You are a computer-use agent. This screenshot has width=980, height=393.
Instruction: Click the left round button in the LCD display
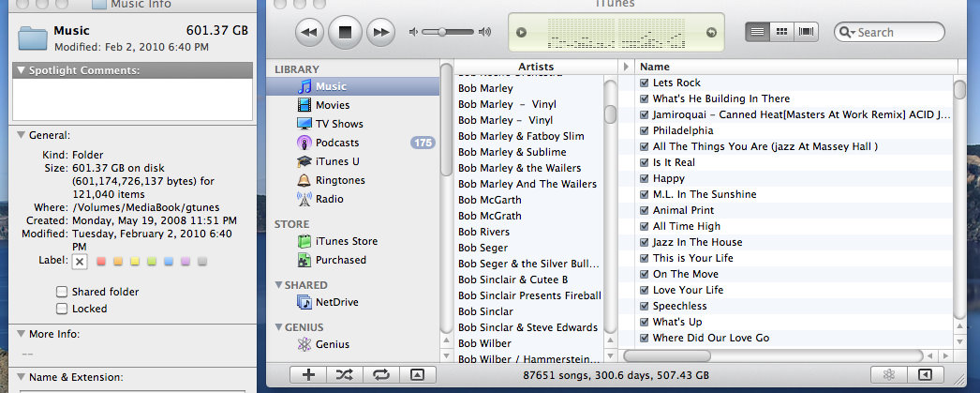coord(521,33)
